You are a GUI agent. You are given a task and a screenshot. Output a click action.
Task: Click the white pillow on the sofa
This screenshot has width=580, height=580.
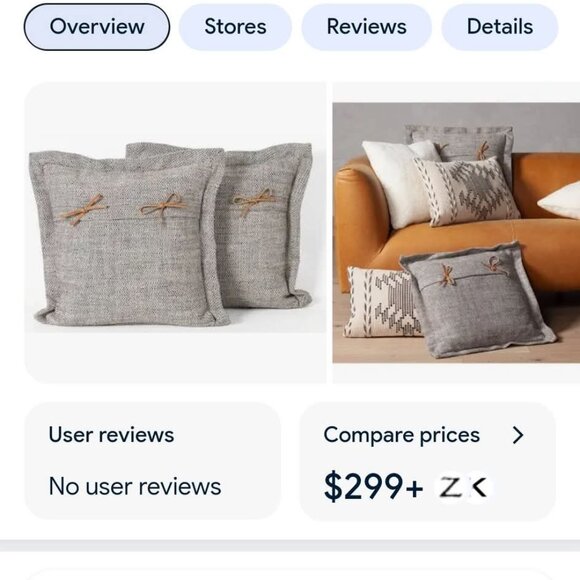pos(398,183)
